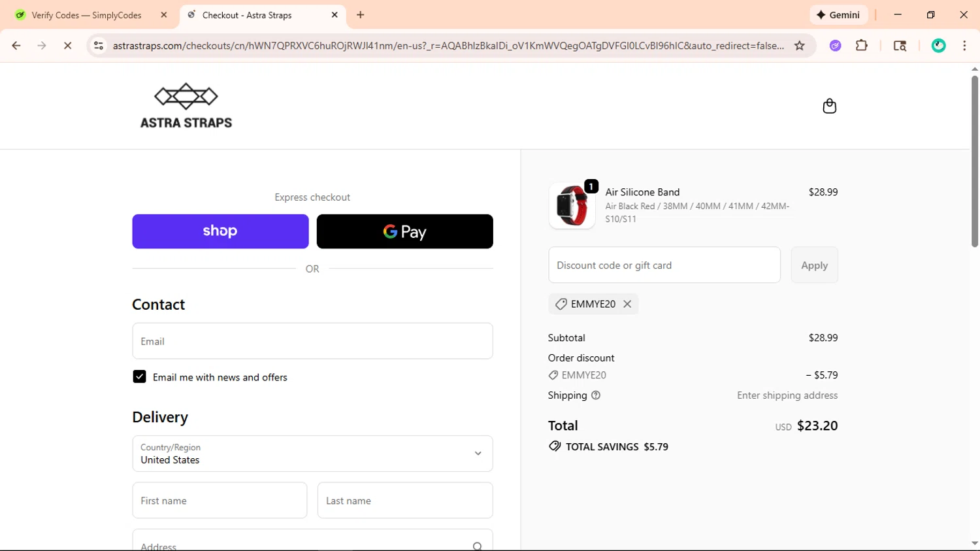980x551 pixels.
Task: Toggle Email me with news and offers
Action: coord(139,376)
